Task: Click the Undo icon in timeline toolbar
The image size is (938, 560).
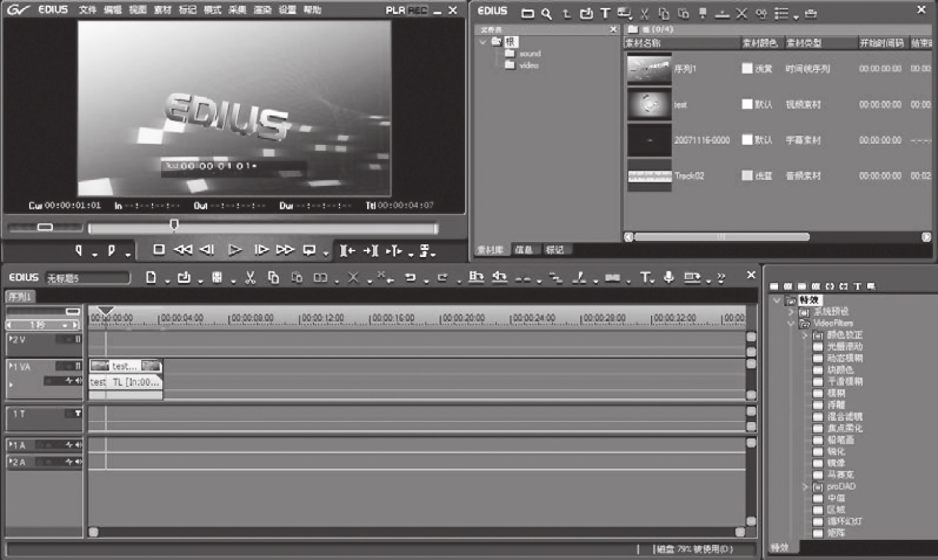Action: coord(410,278)
